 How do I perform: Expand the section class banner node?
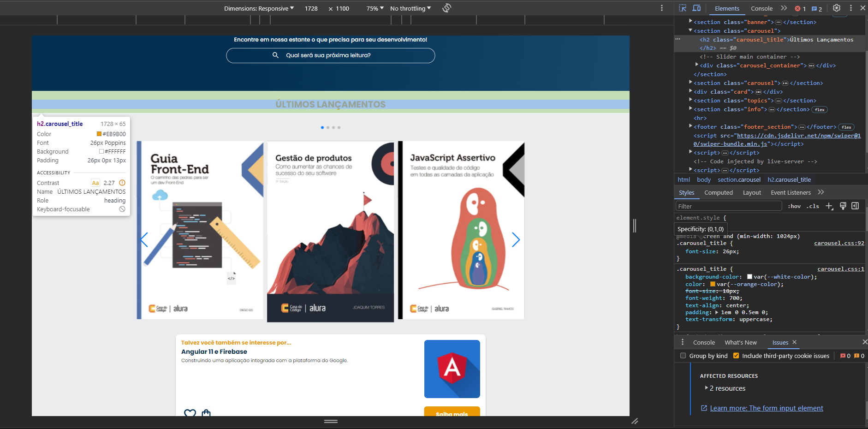pyautogui.click(x=690, y=21)
